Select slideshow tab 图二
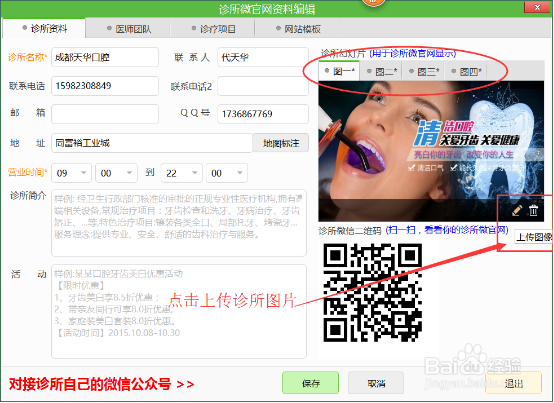Viewport: 554px width, 403px height. (382, 72)
